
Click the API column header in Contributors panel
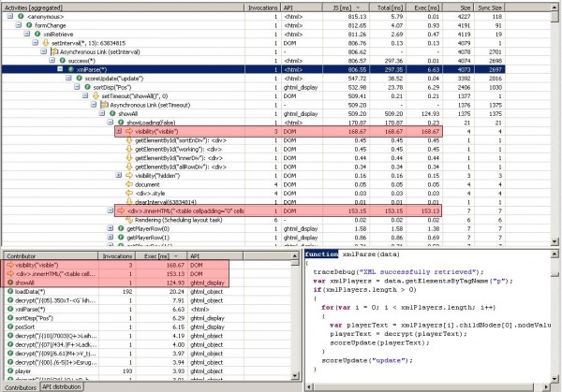point(215,256)
